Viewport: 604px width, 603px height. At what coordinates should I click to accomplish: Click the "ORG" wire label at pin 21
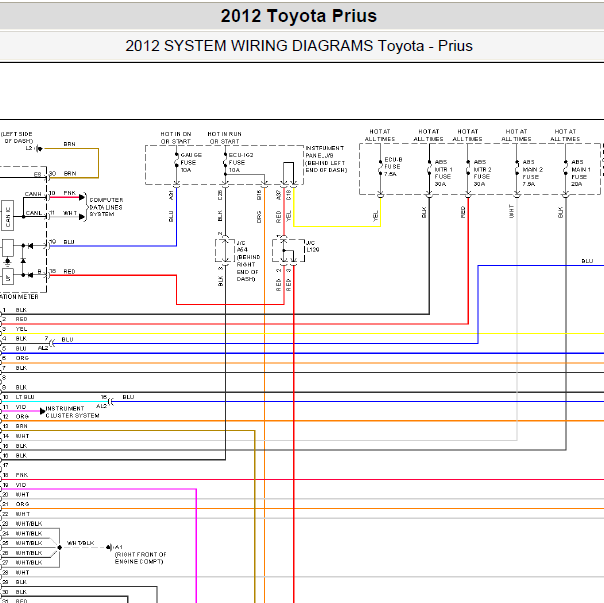[x=22, y=504]
